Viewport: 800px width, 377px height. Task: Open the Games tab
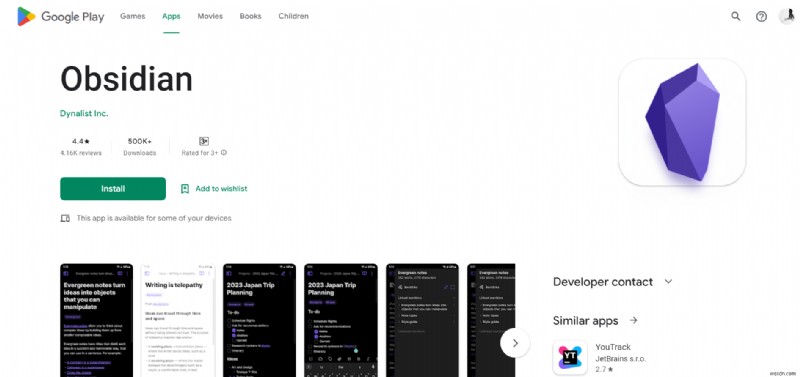click(x=133, y=16)
